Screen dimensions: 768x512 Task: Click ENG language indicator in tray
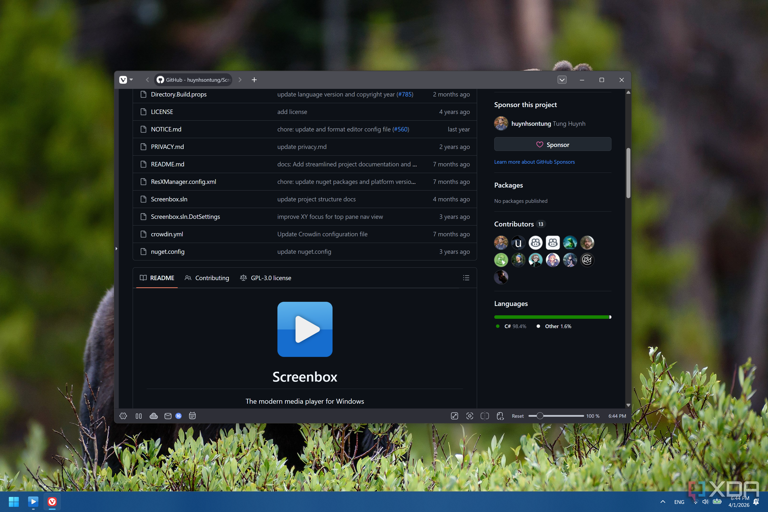[x=679, y=502]
